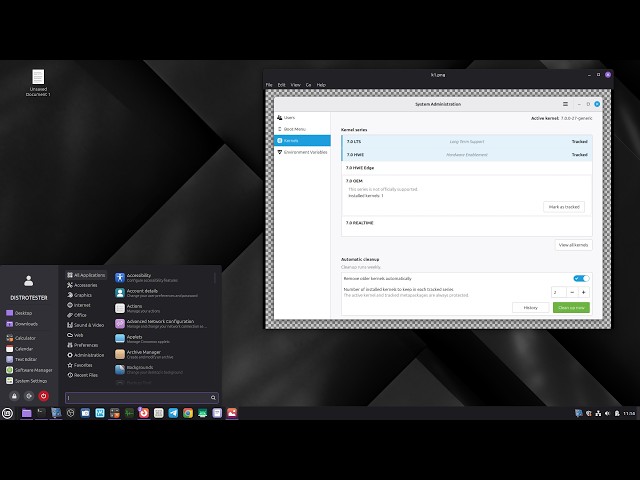Decrease the number of kernels to keep
Screen dimensions: 640x480
pos(572,292)
